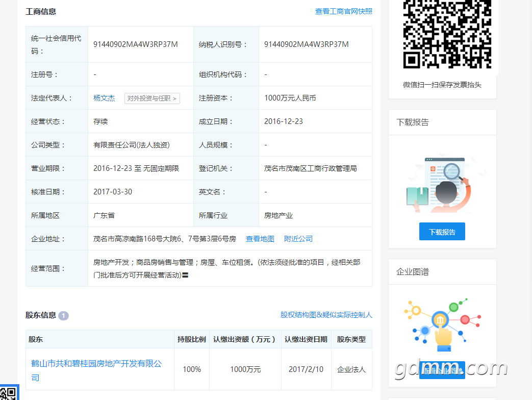Select the 统一社会信用代码 value
Screen dimensions: 532x400
click(135, 44)
